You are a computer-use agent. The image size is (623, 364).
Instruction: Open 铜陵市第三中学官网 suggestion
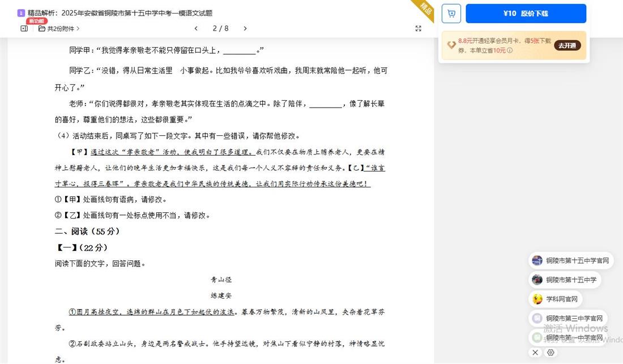click(568, 318)
